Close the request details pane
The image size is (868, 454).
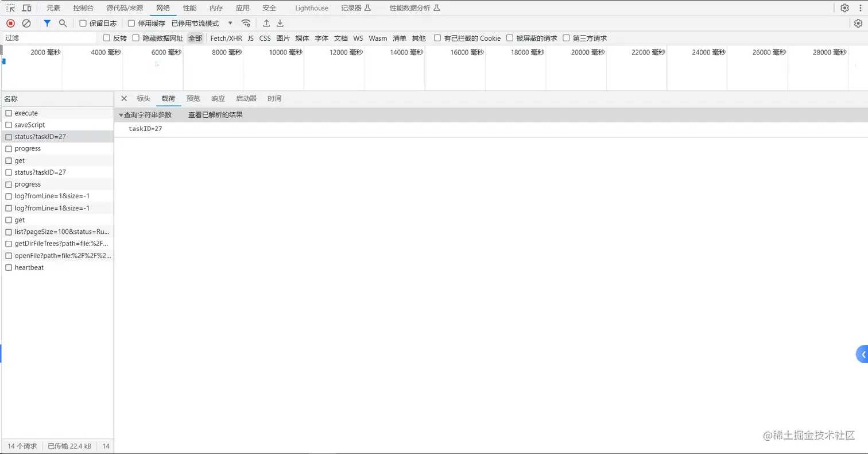click(124, 98)
